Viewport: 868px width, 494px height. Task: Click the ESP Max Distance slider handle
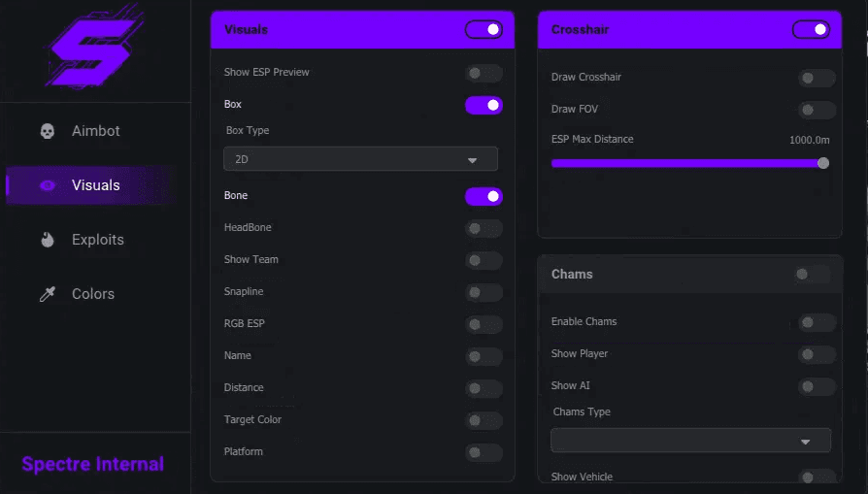click(823, 163)
